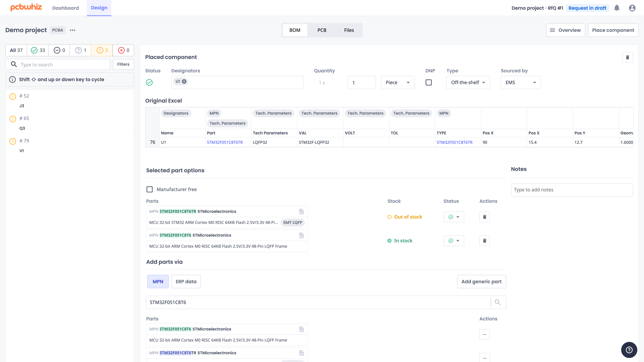Click the Overview button

566,30
